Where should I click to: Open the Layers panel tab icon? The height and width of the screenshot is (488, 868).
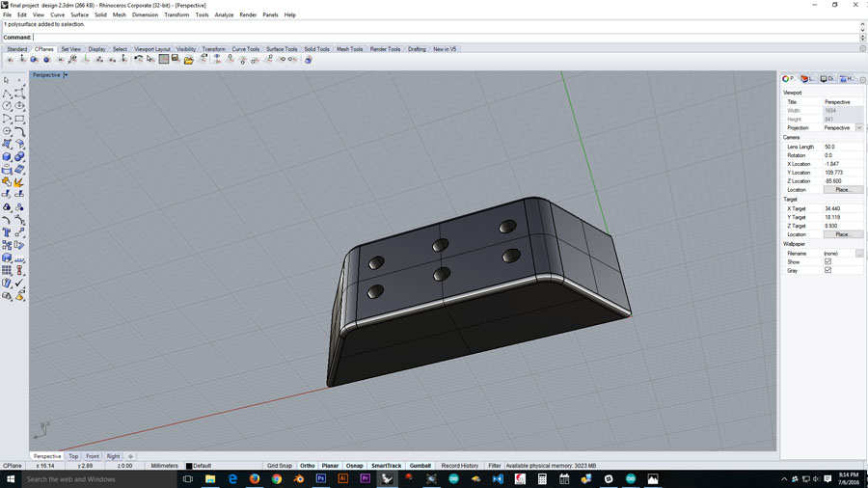807,79
